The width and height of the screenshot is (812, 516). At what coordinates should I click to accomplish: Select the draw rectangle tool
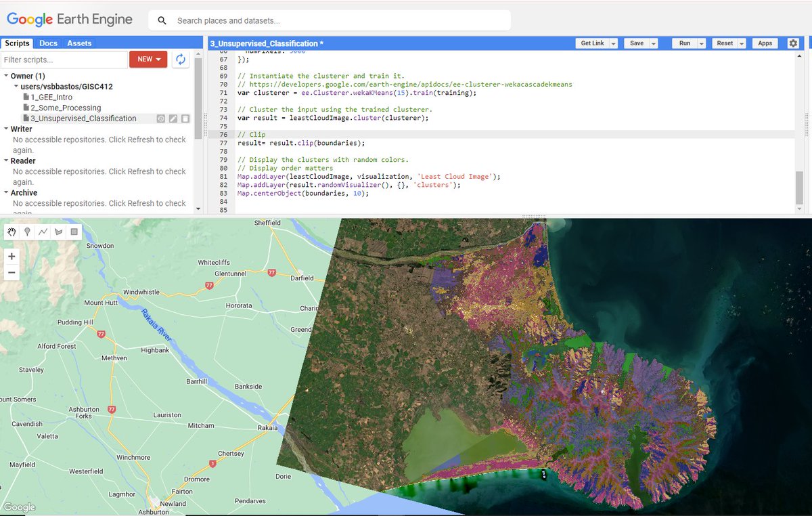74,232
